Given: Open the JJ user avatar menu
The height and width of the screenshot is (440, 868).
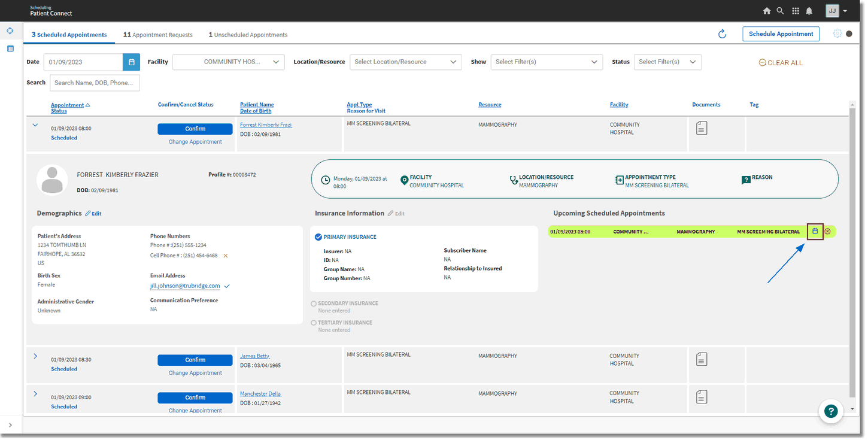Looking at the screenshot, I should coord(832,11).
